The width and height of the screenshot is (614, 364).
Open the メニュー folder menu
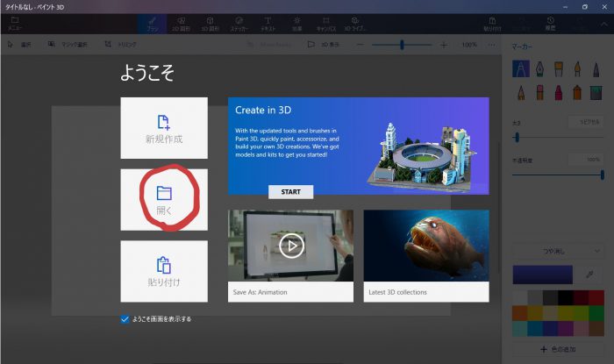point(15,24)
